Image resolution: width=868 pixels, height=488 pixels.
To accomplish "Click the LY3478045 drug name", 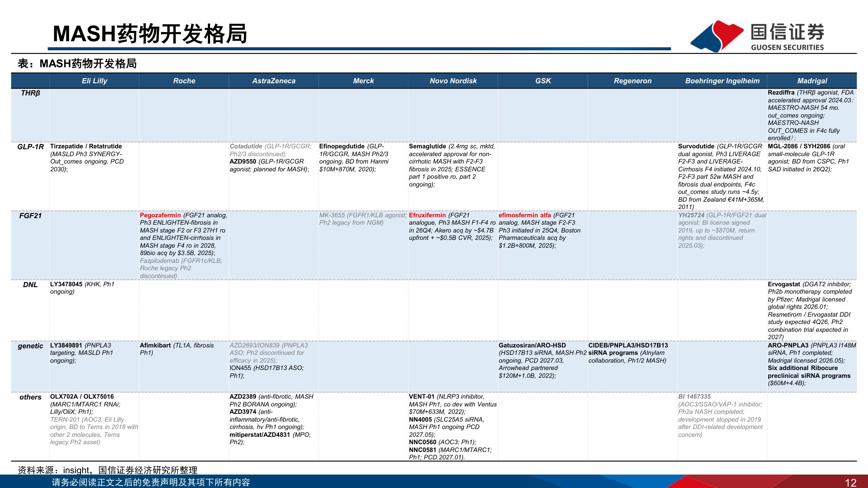I will click(x=66, y=284).
